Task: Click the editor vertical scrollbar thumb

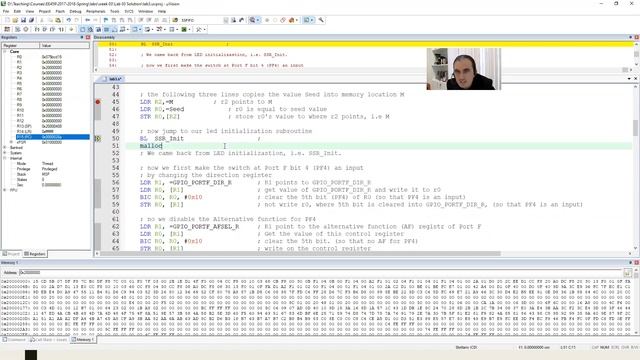Action: click(x=636, y=128)
